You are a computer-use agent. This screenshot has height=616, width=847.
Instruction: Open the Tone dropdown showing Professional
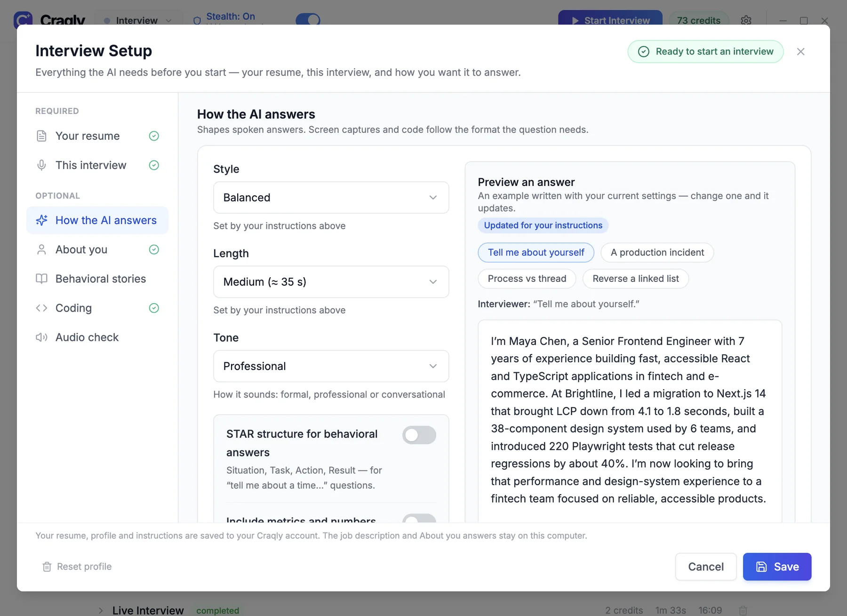point(331,366)
